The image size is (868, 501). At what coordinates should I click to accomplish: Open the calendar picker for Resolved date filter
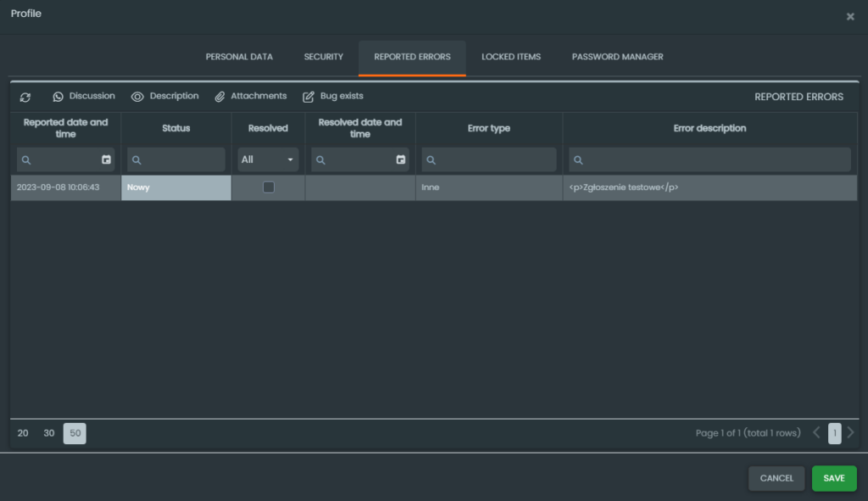pyautogui.click(x=400, y=159)
